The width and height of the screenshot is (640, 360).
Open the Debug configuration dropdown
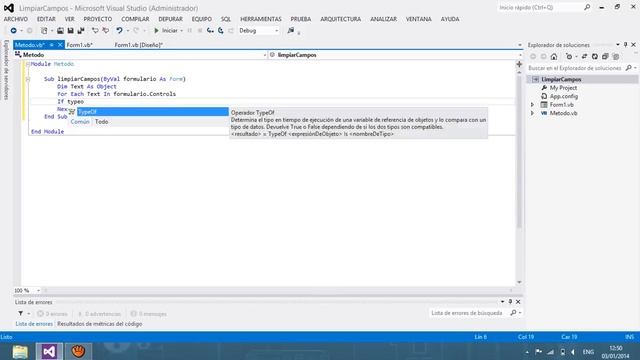point(276,31)
